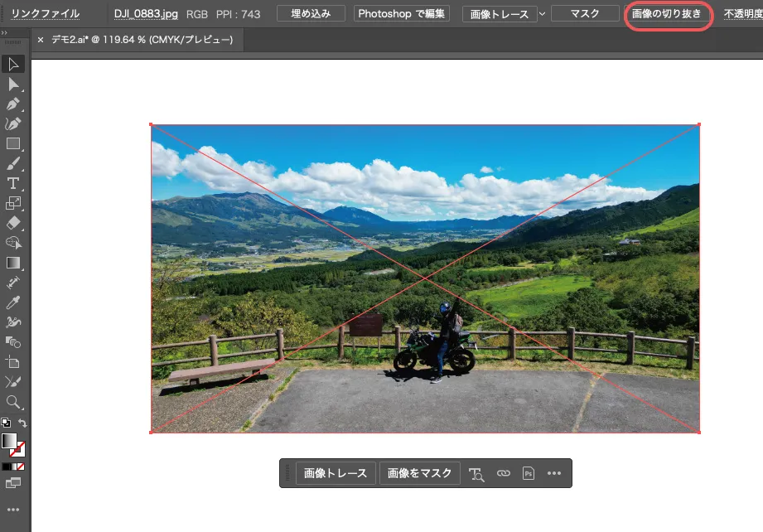Reset to default fill and stroke
This screenshot has height=532, width=763.
pos(5,423)
